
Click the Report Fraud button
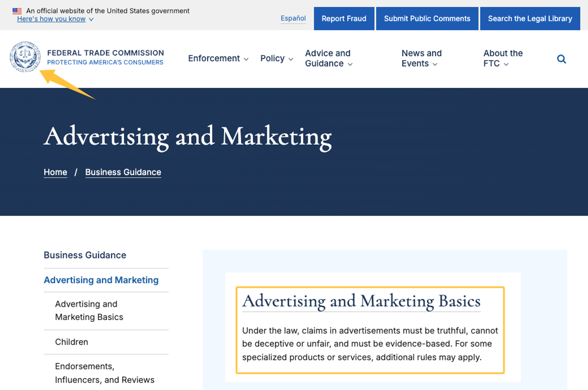(344, 18)
